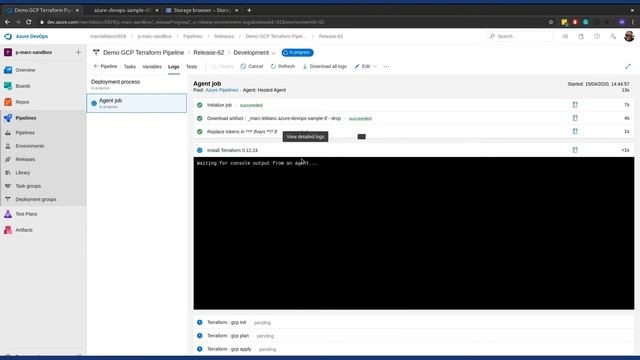
Task: Open the more actions ellipsis menu
Action: point(386,67)
